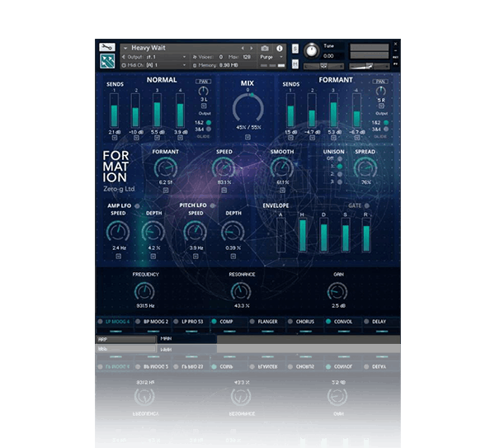The width and height of the screenshot is (495, 448).
Task: Go to next preset with right arrow
Action: (x=252, y=49)
